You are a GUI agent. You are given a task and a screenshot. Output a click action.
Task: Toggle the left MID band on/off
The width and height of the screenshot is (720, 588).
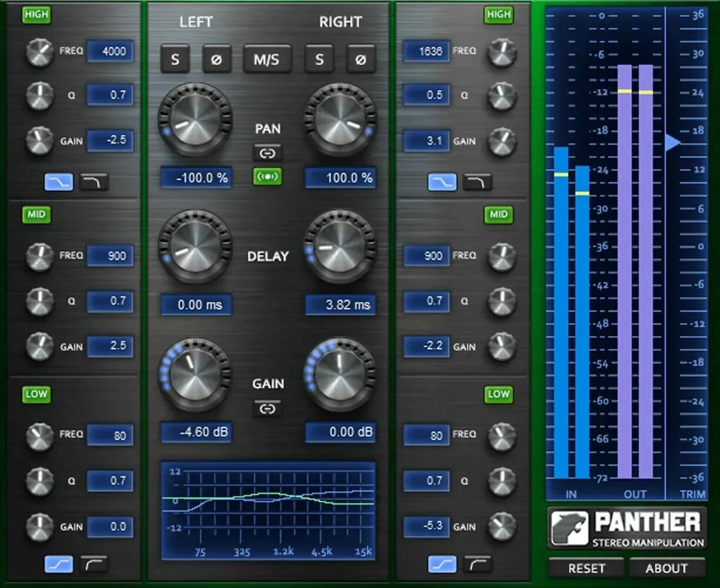click(36, 214)
